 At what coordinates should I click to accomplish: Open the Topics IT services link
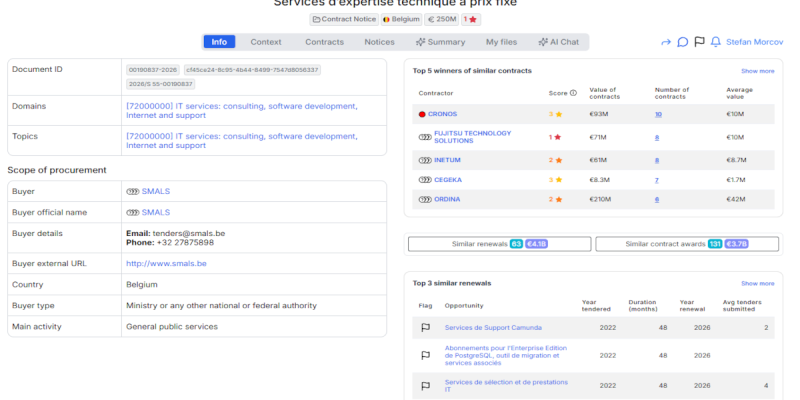(x=242, y=141)
